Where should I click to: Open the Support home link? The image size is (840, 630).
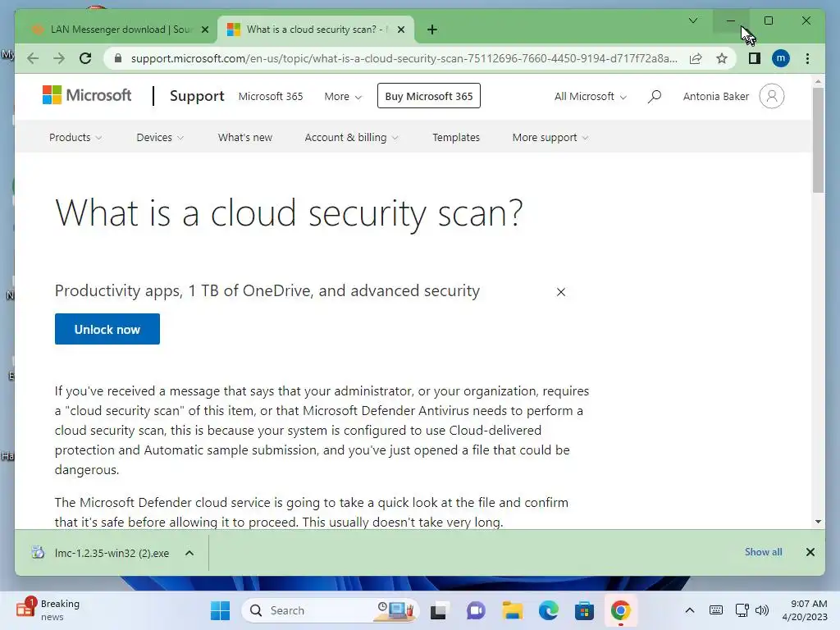[x=197, y=96]
